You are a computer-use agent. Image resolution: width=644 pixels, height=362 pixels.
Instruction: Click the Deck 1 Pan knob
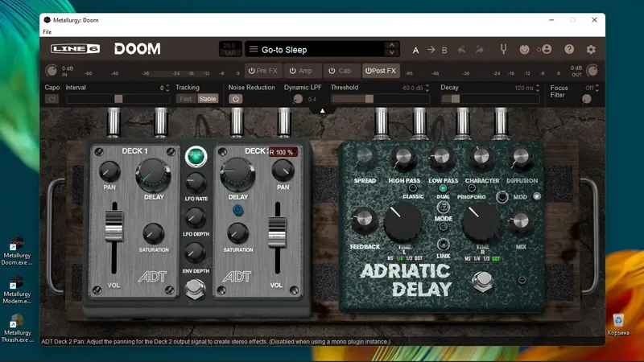click(x=109, y=171)
